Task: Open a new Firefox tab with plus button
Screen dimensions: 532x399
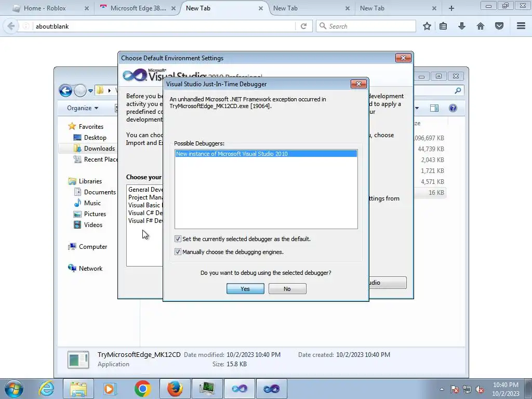Action: tap(451, 8)
